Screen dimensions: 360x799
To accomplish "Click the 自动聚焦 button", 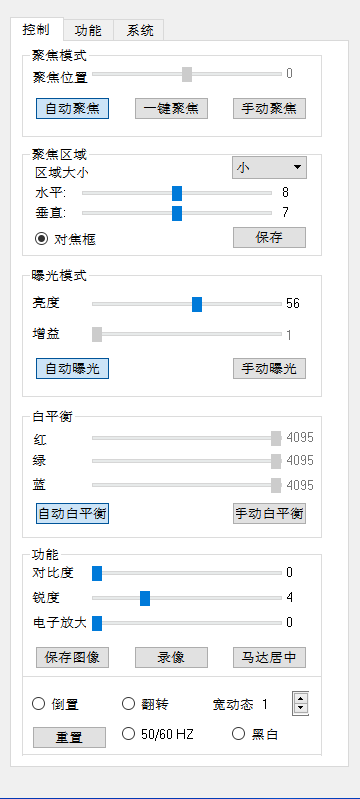I will (72, 109).
